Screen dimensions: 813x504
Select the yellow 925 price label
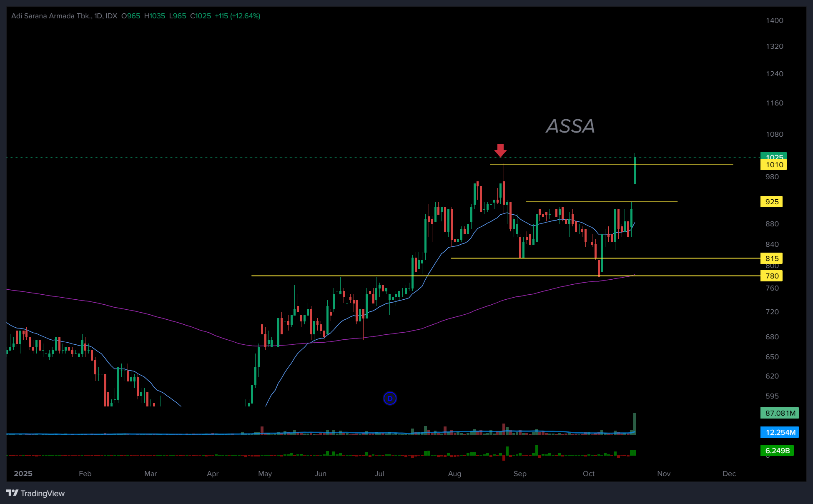coord(771,202)
